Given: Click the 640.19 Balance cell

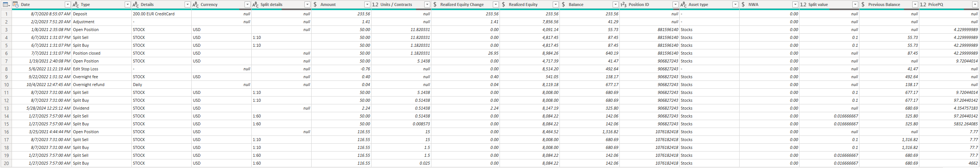Looking at the screenshot, I should pos(590,53).
